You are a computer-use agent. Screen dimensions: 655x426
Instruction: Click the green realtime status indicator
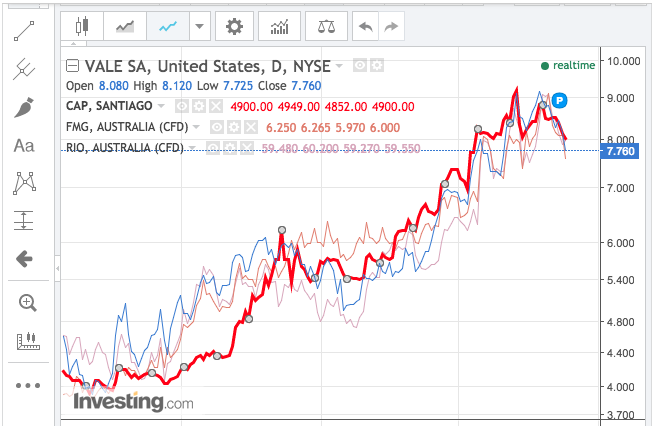click(568, 66)
